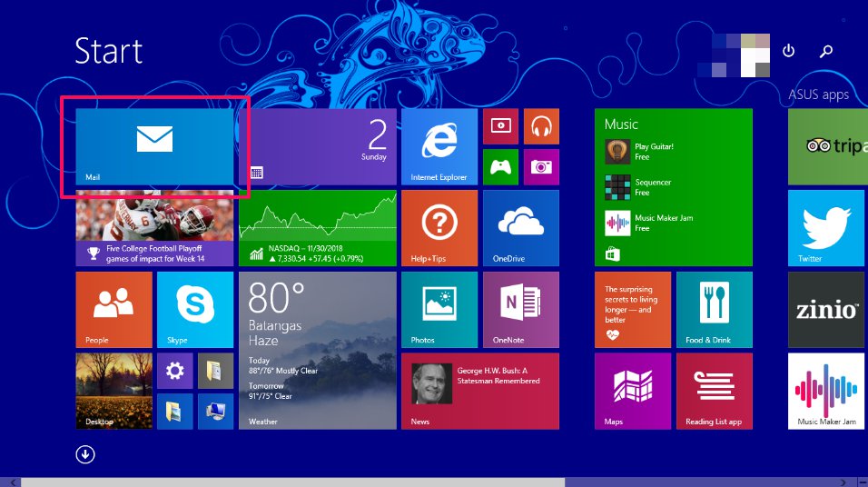Viewport: 868px width, 487px height.
Task: Open the Mail tile
Action: tap(154, 147)
